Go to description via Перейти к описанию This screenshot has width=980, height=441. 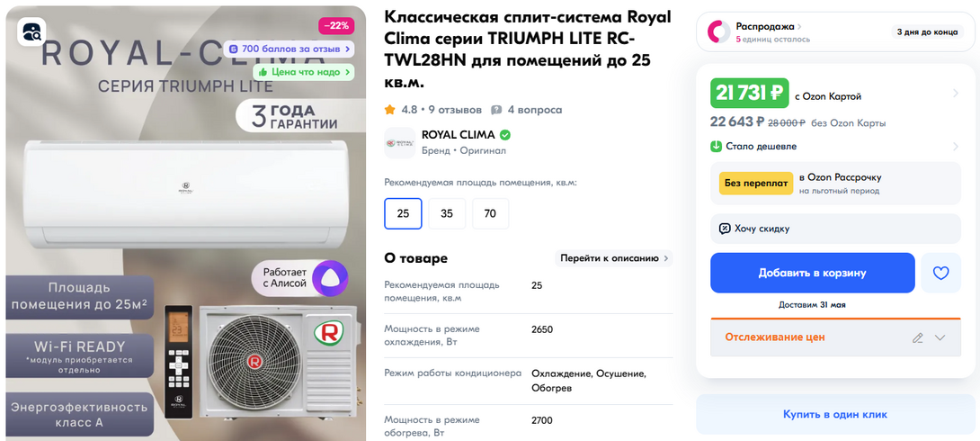pyautogui.click(x=614, y=258)
